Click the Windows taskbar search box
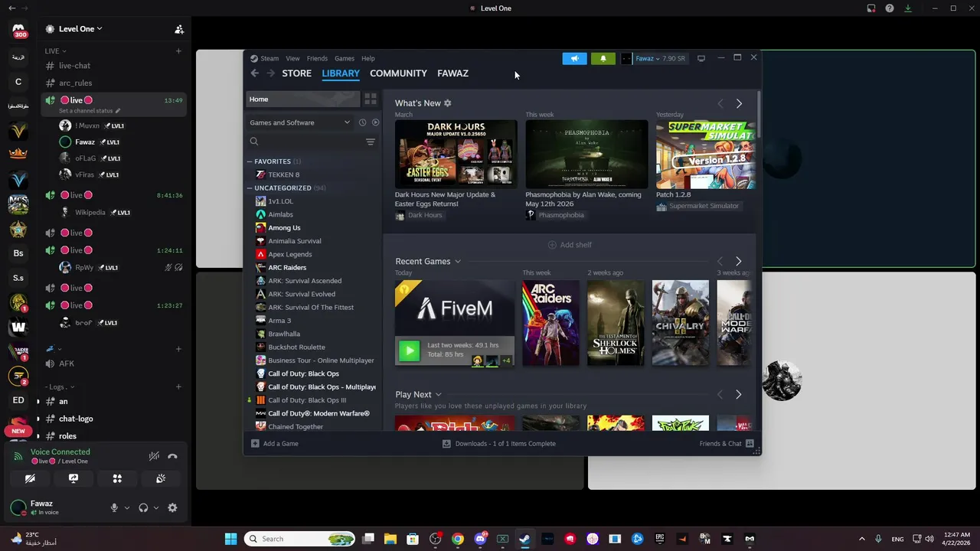Image resolution: width=980 pixels, height=551 pixels. pos(299,539)
